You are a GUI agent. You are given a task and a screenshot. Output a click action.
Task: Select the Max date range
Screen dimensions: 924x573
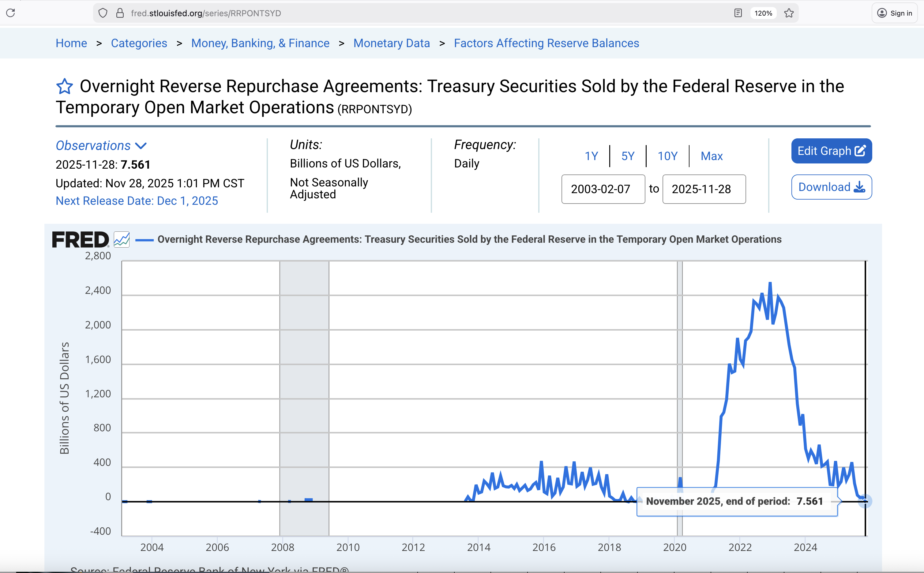(712, 156)
